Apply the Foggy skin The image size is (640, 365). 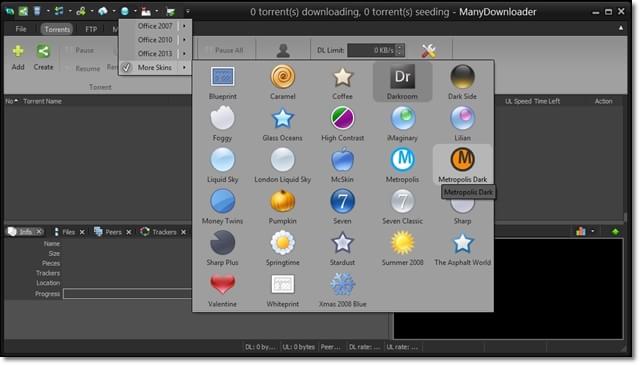[x=222, y=118]
